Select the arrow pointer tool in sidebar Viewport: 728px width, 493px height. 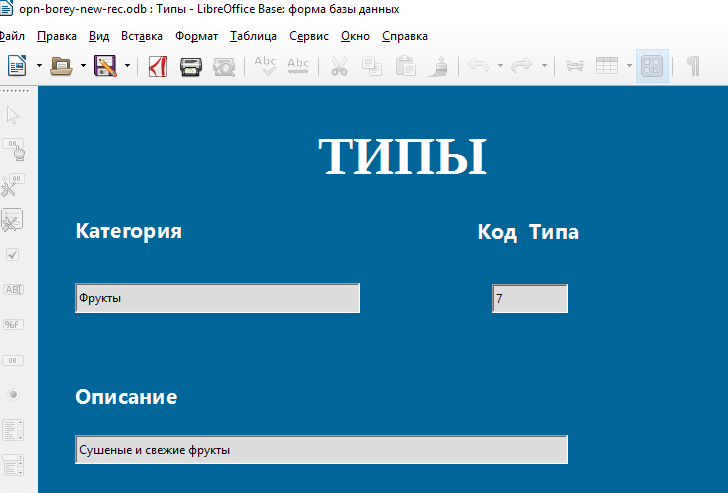13,115
